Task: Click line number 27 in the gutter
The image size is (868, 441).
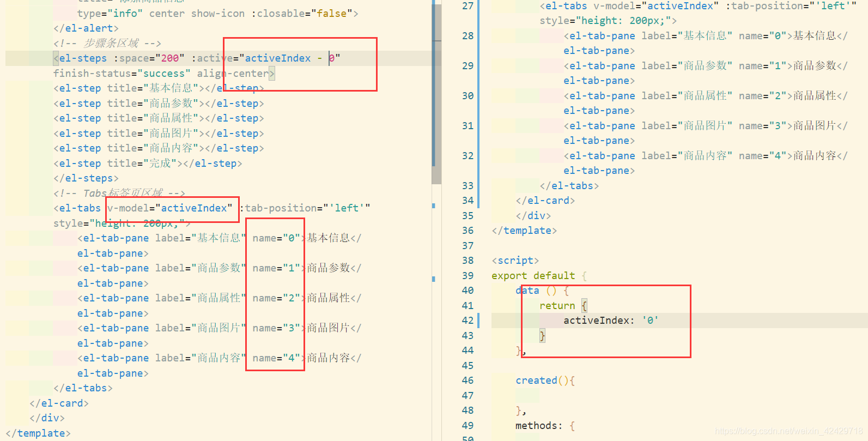Action: click(x=468, y=6)
